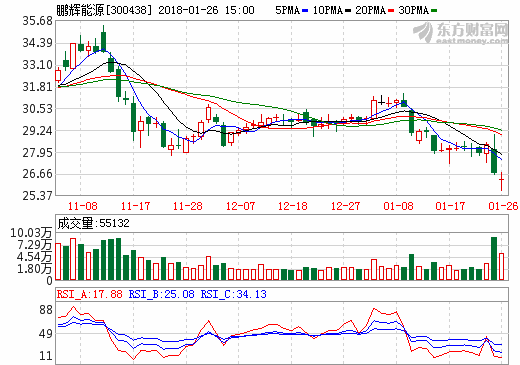Click the date label 01-08

398,206
